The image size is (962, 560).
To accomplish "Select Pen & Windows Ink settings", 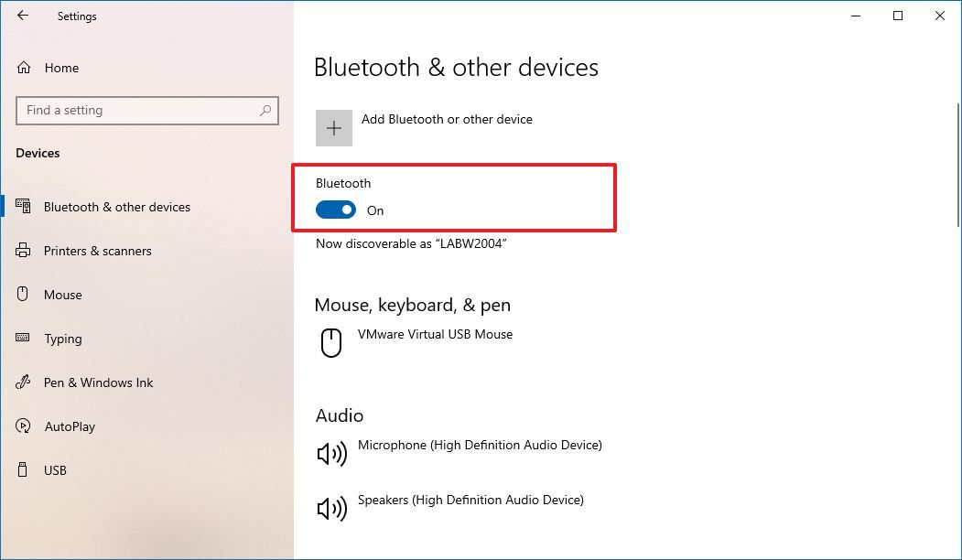I will pos(96,382).
